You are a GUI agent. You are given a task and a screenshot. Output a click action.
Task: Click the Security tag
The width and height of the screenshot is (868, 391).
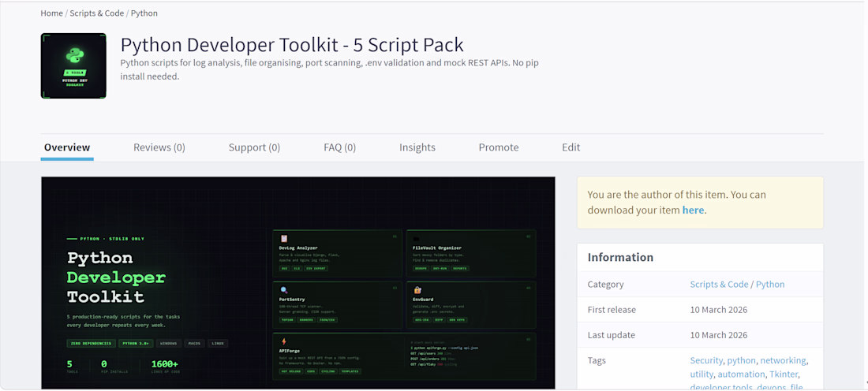pyautogui.click(x=706, y=360)
